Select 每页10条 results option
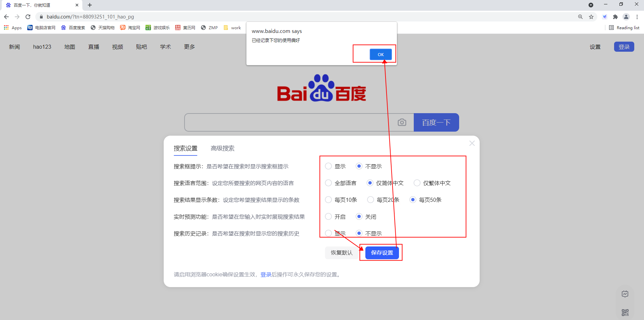The height and width of the screenshot is (320, 644). click(328, 200)
